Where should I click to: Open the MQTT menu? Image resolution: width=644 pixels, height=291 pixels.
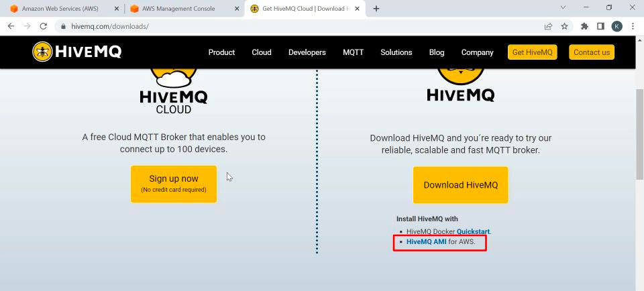pos(354,52)
